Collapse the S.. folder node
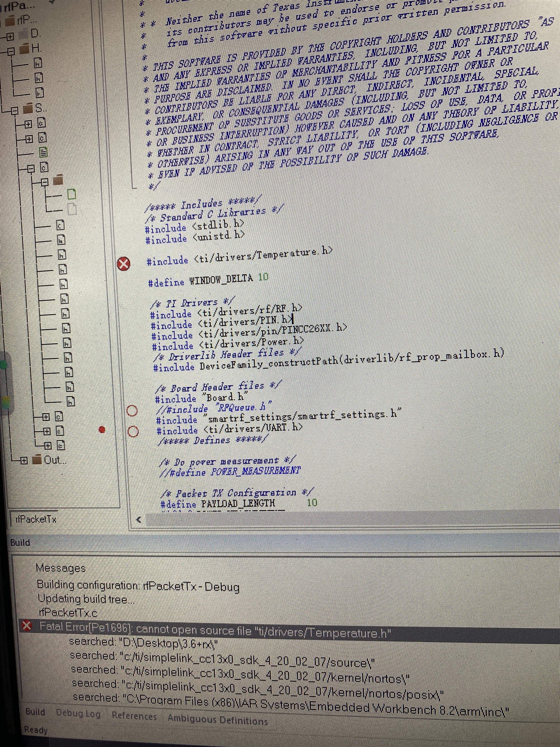The width and height of the screenshot is (560, 747). 14,110
